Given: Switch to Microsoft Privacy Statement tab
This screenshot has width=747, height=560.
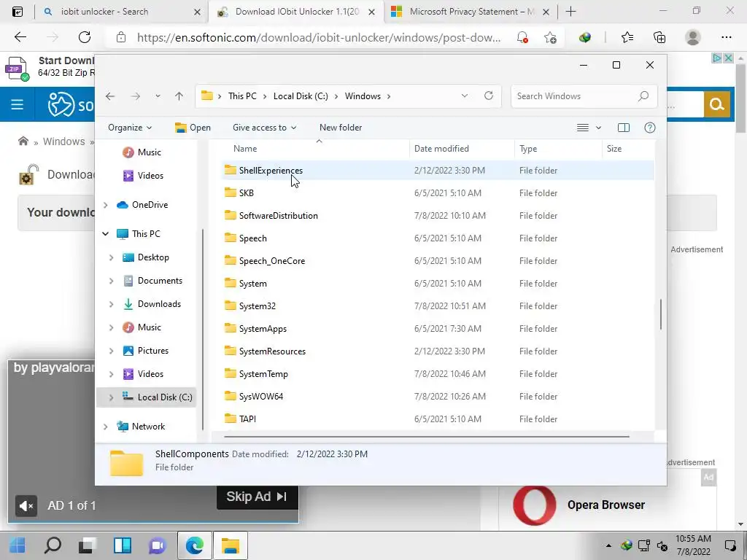Looking at the screenshot, I should click(x=472, y=12).
